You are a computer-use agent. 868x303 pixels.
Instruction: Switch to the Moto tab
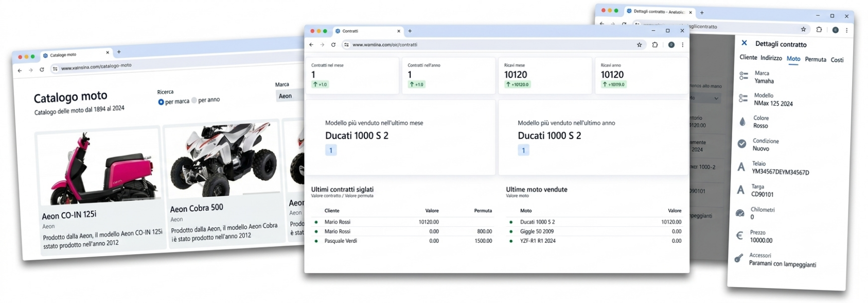click(793, 59)
